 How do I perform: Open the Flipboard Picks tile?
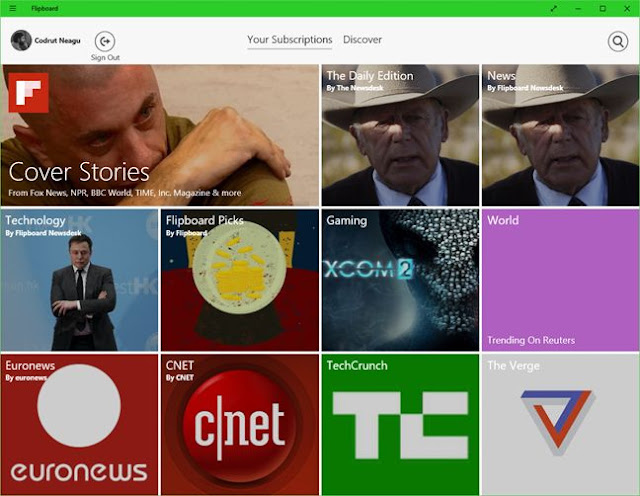tap(240, 280)
